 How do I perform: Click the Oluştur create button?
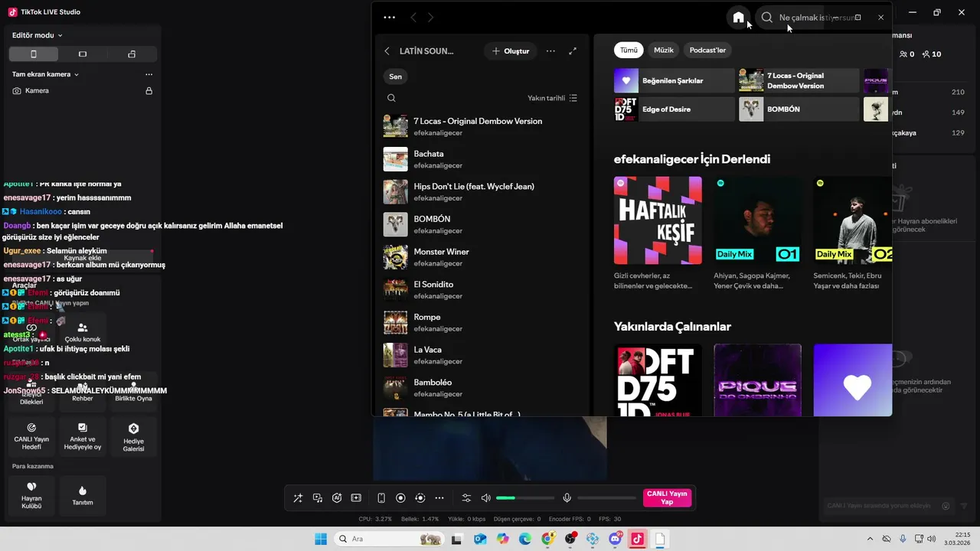point(511,51)
